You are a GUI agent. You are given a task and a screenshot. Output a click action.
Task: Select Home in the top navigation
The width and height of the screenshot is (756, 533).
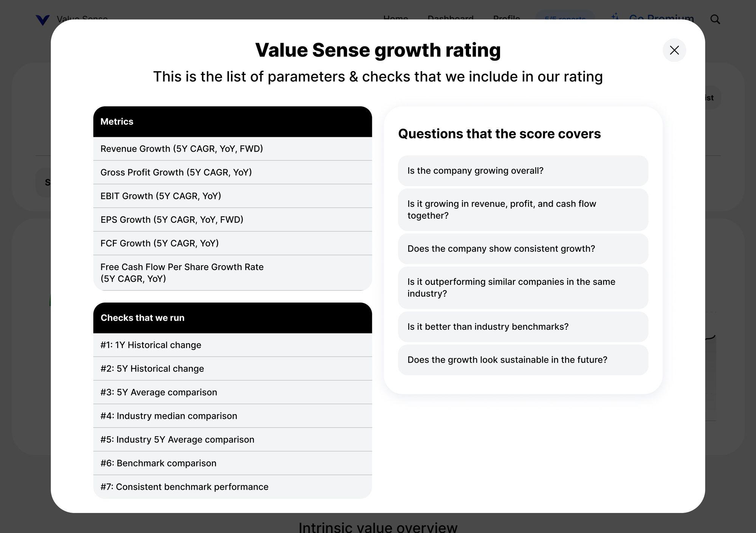click(395, 19)
